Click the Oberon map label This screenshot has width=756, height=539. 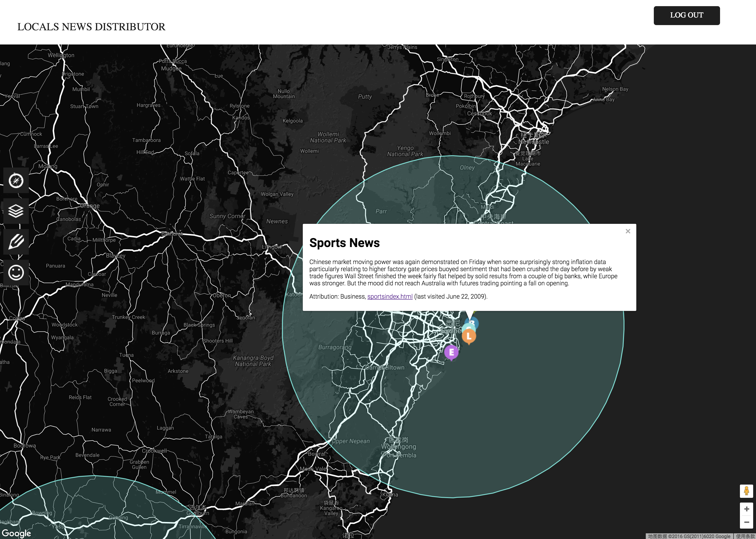(222, 295)
